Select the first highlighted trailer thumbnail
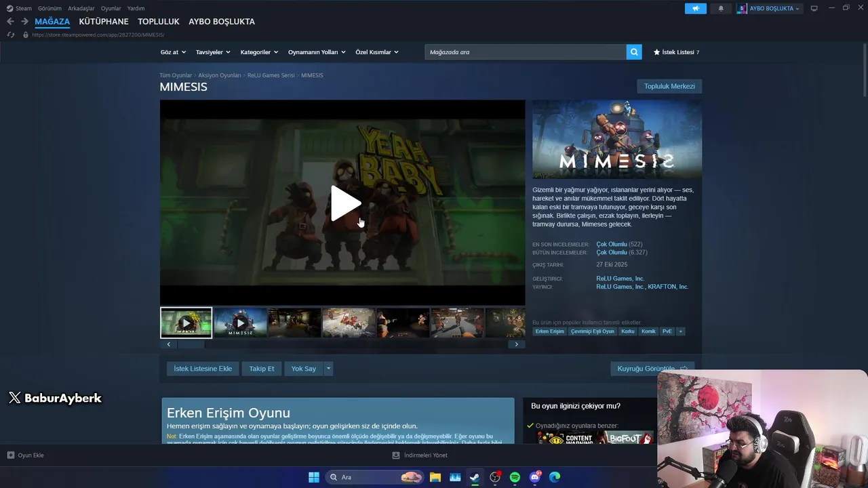Screen dimensions: 868x488 click(186, 323)
